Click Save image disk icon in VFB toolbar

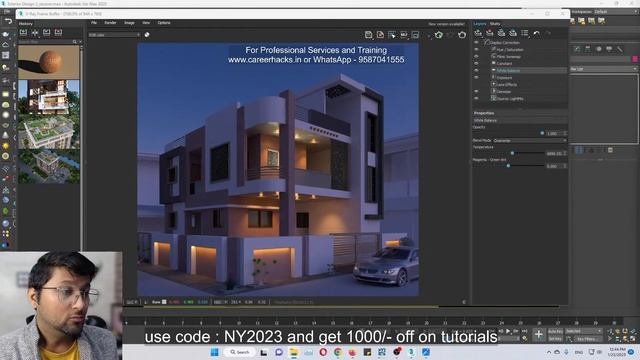tap(369, 35)
